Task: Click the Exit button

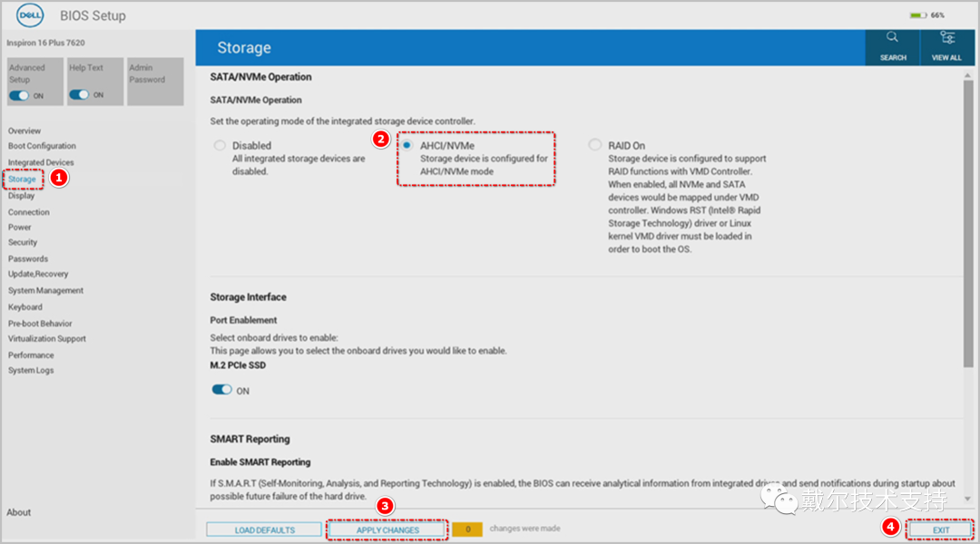Action: pyautogui.click(x=941, y=529)
